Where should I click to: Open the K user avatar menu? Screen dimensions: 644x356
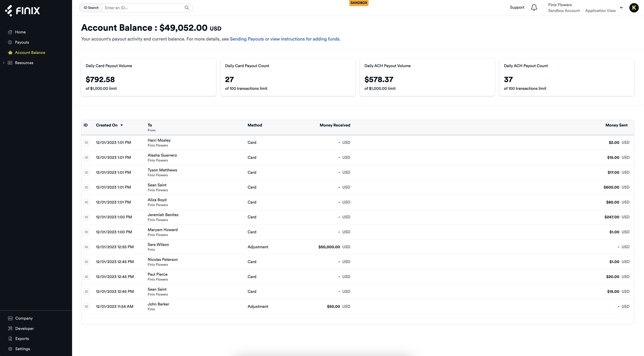[x=634, y=8]
